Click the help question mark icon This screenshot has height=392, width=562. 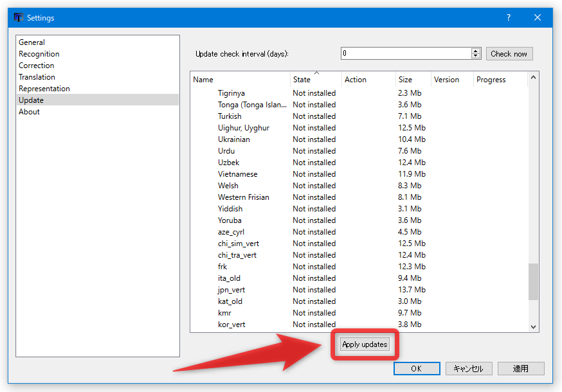pos(508,18)
